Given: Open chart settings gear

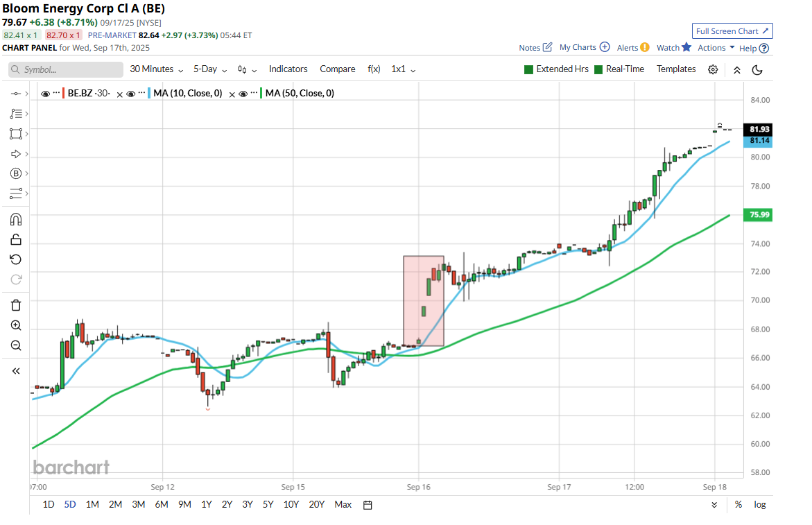Looking at the screenshot, I should (713, 69).
